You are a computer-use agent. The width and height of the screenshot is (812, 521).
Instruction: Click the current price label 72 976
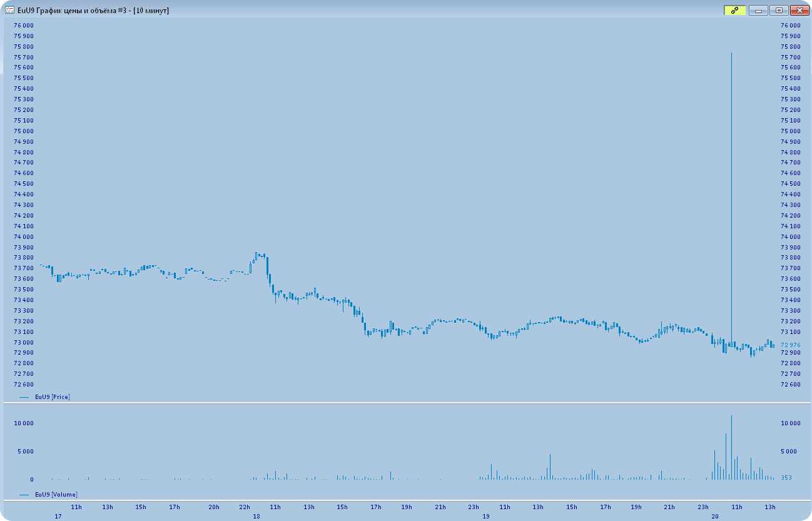(x=790, y=345)
